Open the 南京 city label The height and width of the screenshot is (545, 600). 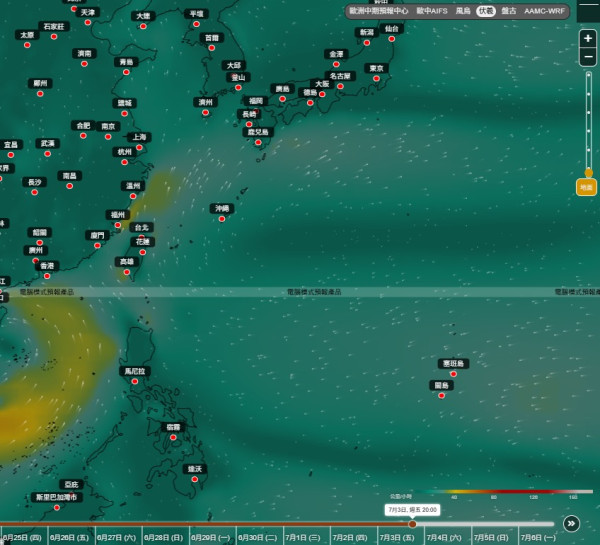click(108, 126)
